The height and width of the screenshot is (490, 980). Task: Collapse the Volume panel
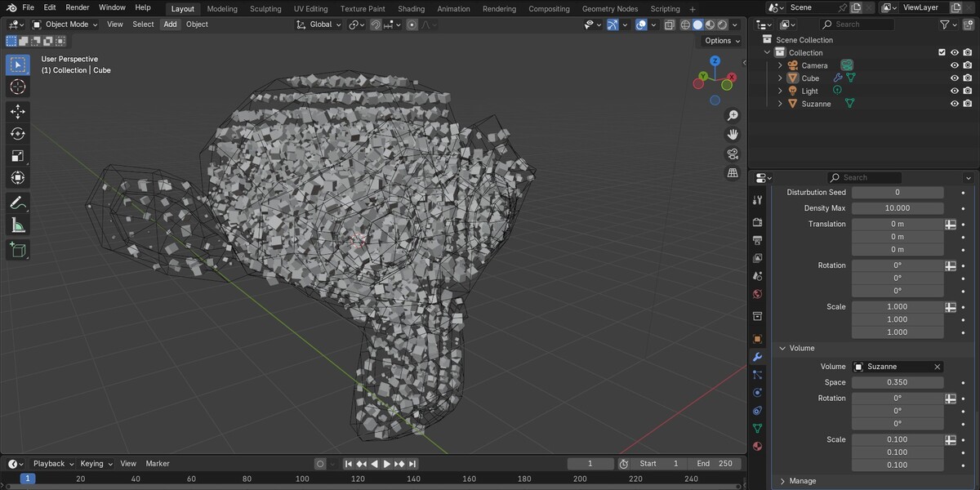782,348
